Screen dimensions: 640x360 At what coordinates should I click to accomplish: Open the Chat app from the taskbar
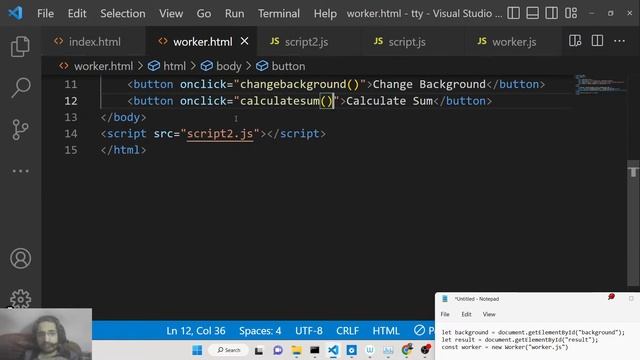click(x=278, y=350)
